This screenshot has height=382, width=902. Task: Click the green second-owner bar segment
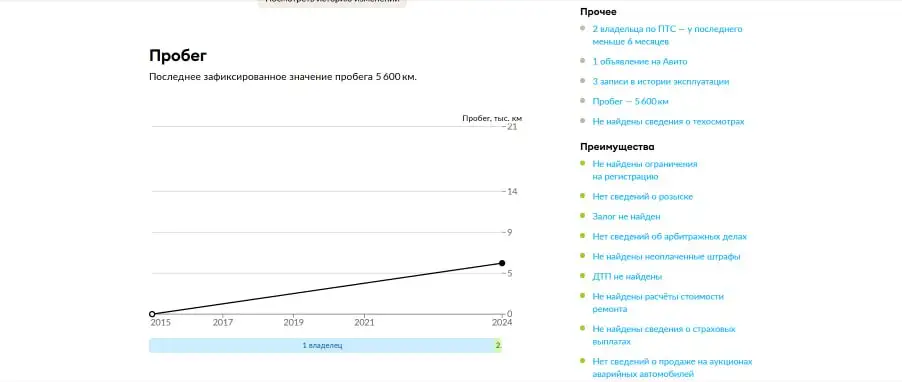[x=498, y=346]
